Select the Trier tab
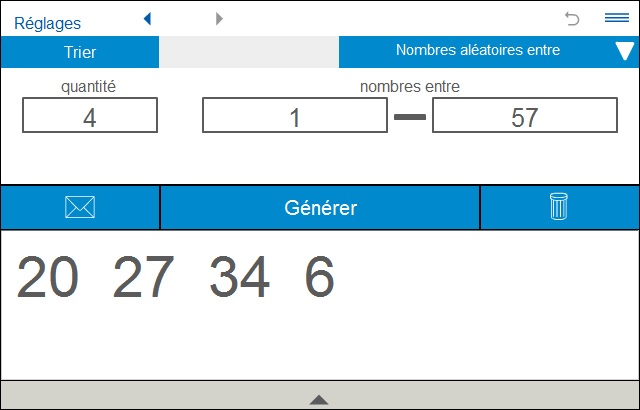 79,52
